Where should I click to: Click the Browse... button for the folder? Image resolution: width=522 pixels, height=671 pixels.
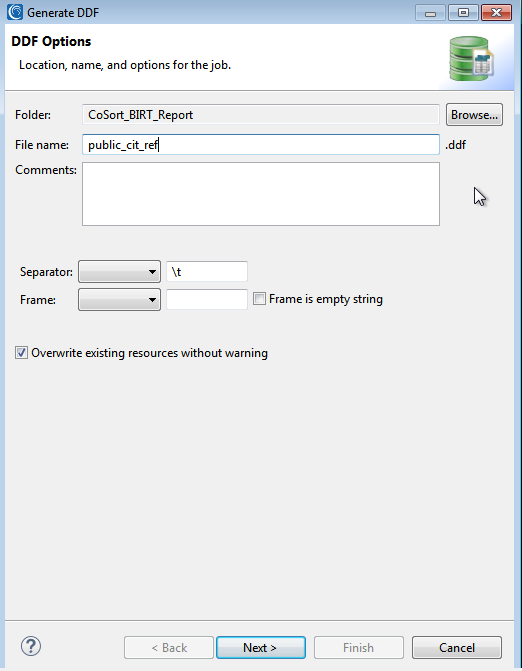[x=474, y=115]
